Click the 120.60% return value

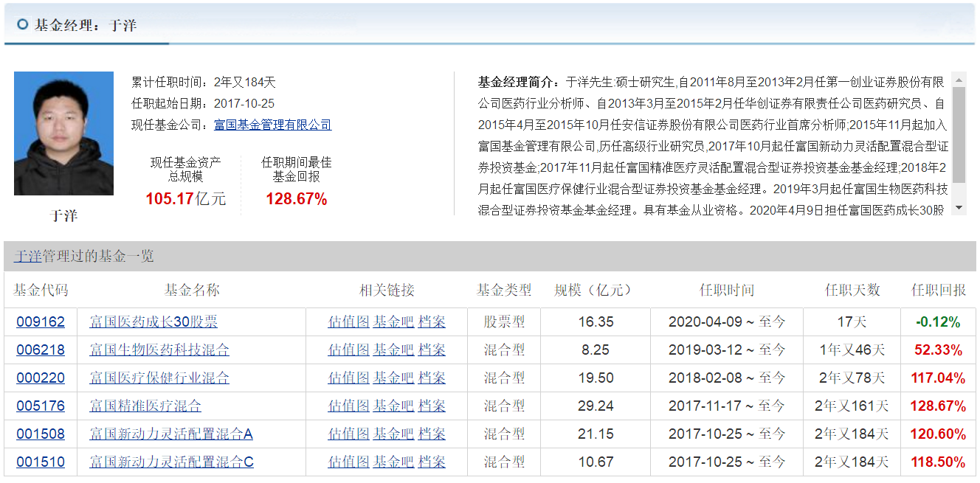[x=938, y=434]
